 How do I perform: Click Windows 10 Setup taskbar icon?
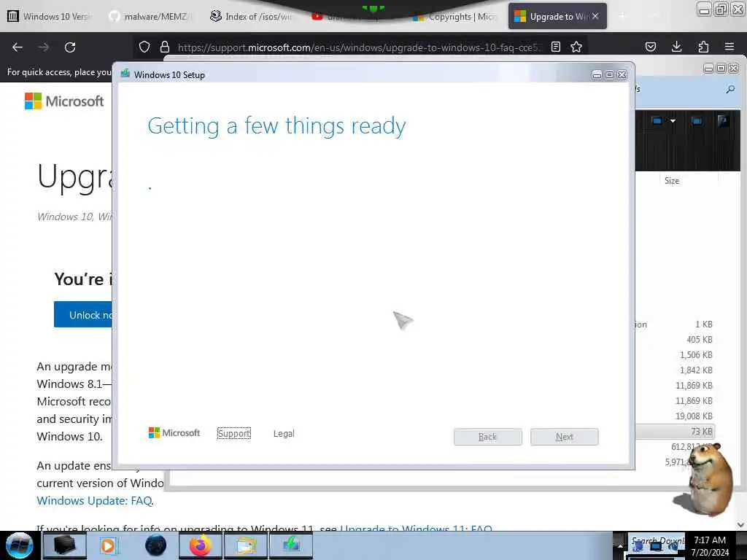tap(291, 545)
